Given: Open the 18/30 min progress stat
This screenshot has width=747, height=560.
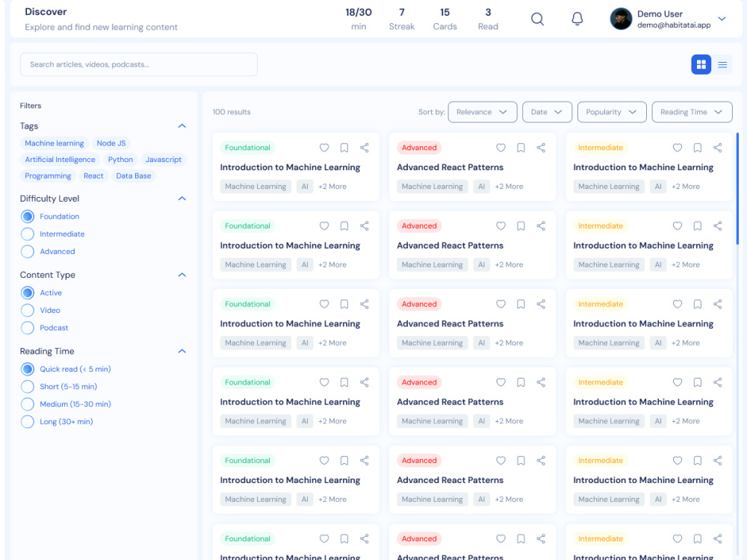Looking at the screenshot, I should pos(359,19).
